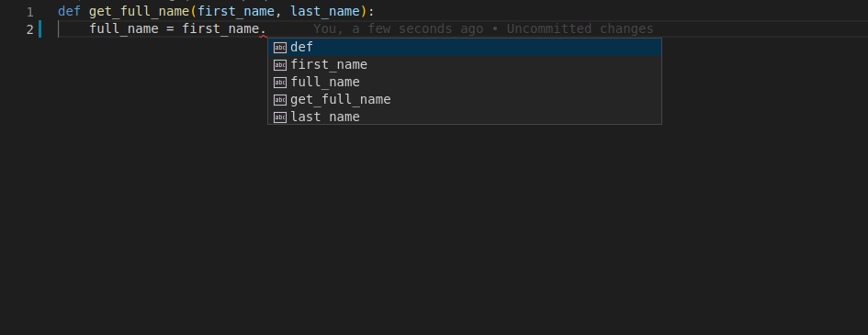Click the full_name variable on line 2

pyautogui.click(x=124, y=28)
